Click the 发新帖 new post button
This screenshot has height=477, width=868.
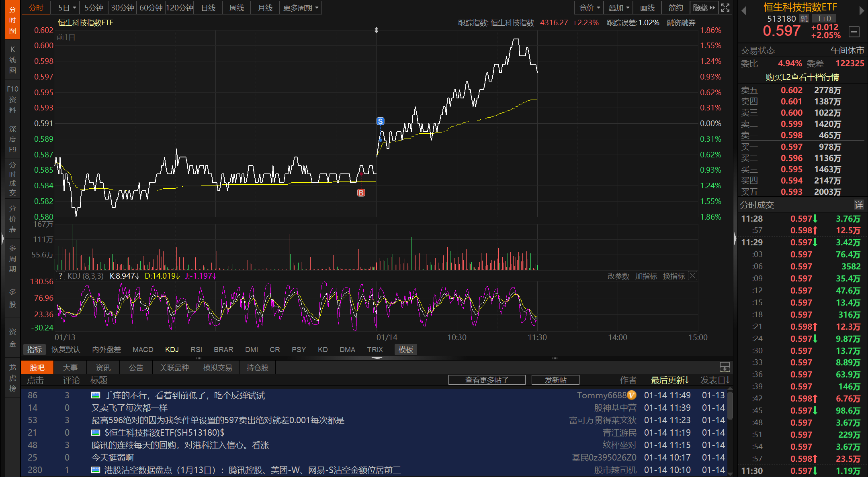pos(555,380)
